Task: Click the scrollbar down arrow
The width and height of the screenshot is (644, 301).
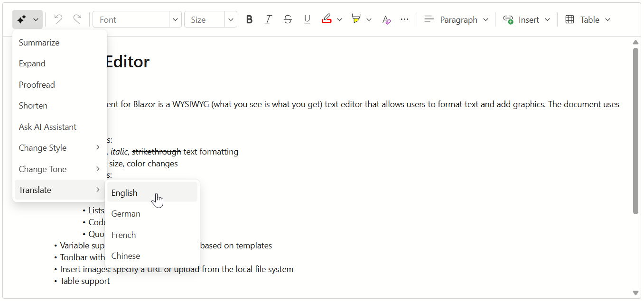Action: (x=636, y=293)
